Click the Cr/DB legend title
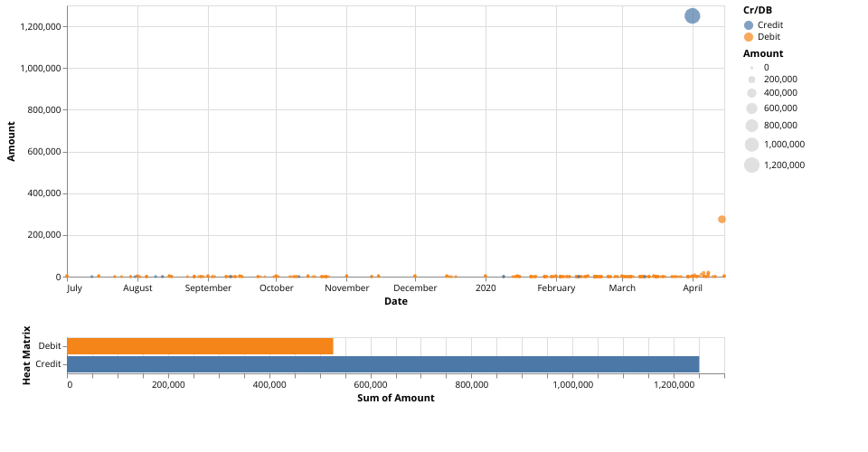Viewport: 868px width, 452px height. pos(750,10)
